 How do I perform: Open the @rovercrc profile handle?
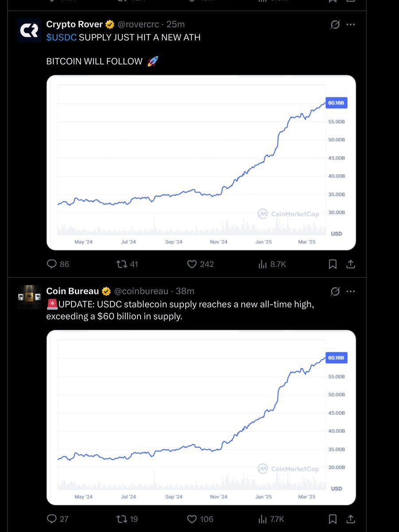coord(138,24)
